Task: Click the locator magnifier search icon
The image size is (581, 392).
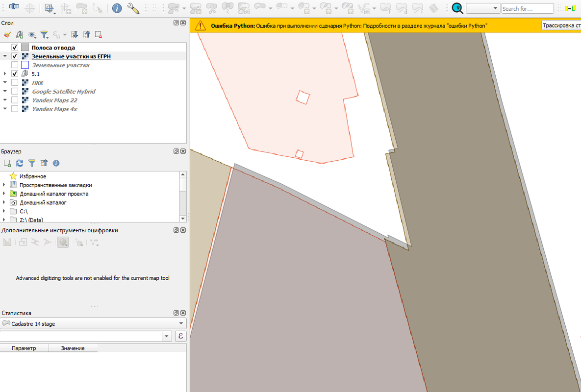Action: pyautogui.click(x=457, y=8)
